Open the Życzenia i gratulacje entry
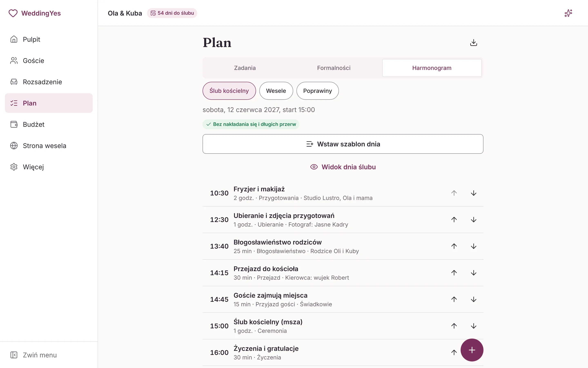 click(x=343, y=353)
